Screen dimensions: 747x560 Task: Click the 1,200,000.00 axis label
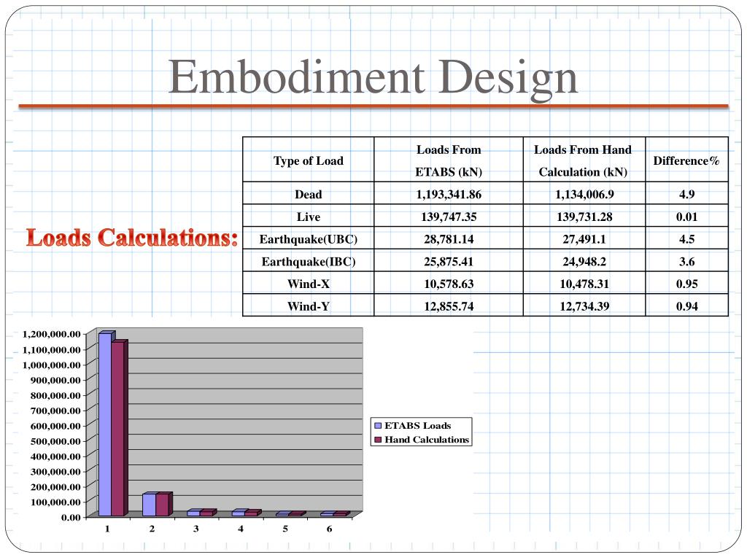click(x=52, y=334)
